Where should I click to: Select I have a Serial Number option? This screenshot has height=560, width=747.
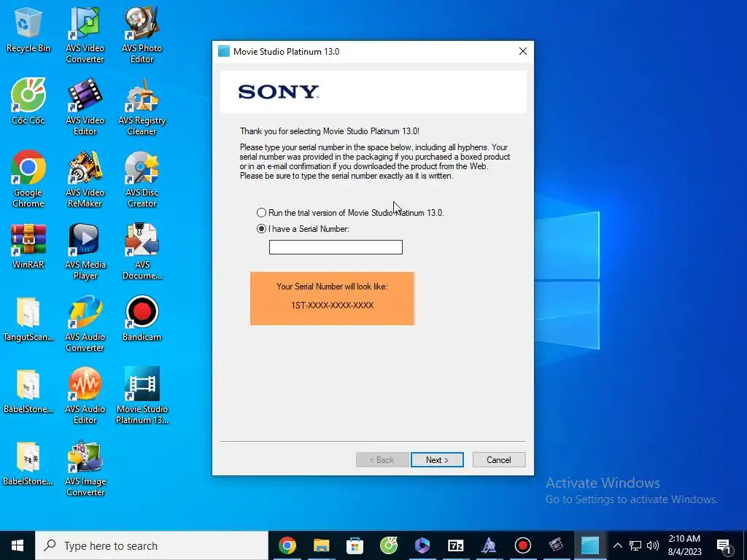point(303,229)
